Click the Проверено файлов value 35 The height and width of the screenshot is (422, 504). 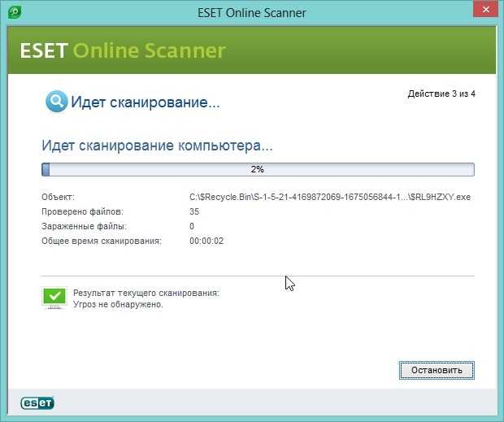(x=194, y=211)
